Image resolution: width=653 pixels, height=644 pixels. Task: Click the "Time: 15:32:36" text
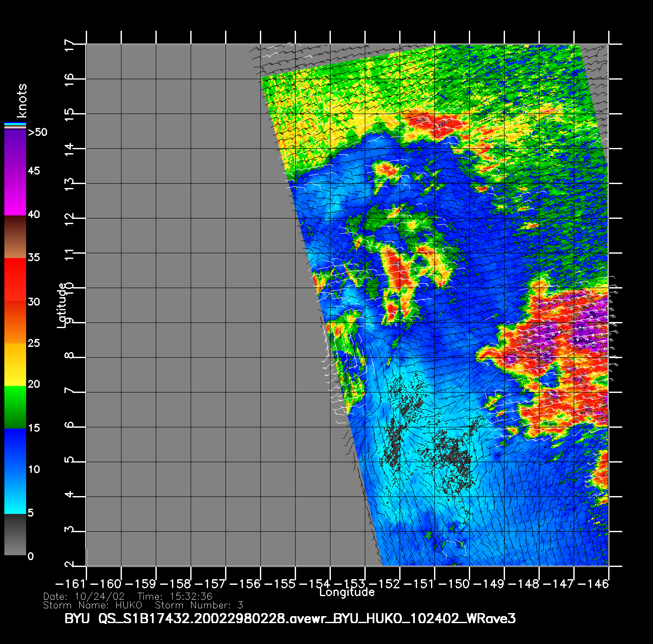[175, 596]
